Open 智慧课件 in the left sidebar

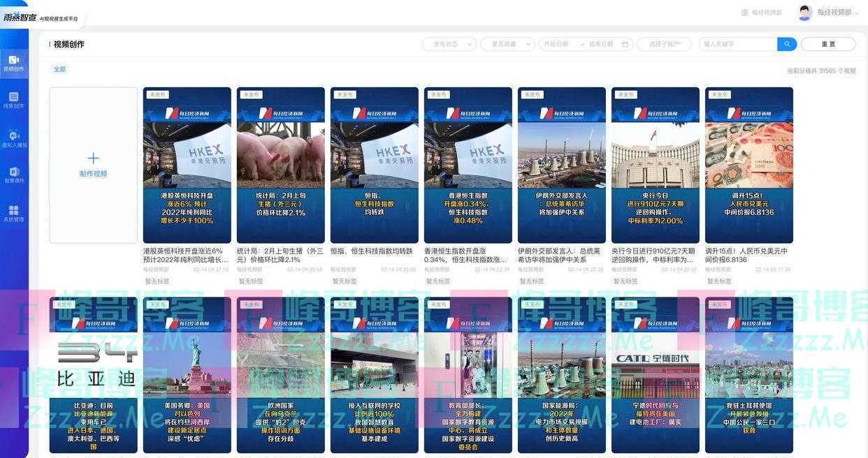pos(13,175)
